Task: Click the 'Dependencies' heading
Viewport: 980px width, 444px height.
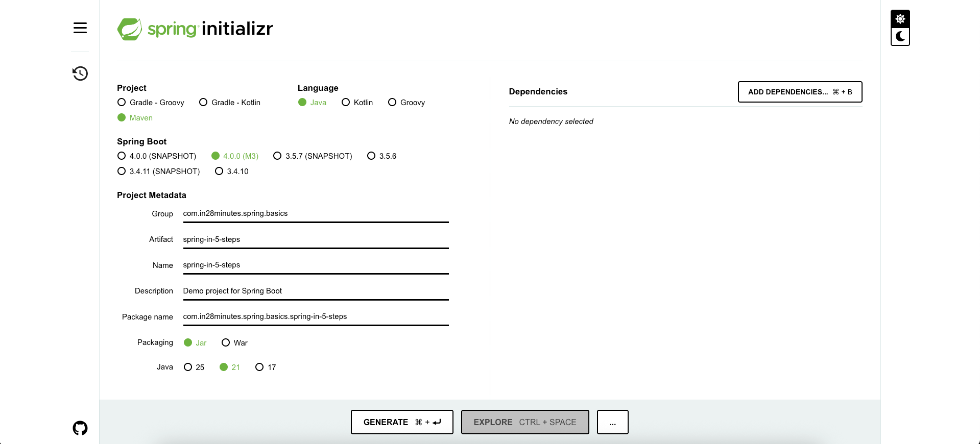Action: (538, 92)
